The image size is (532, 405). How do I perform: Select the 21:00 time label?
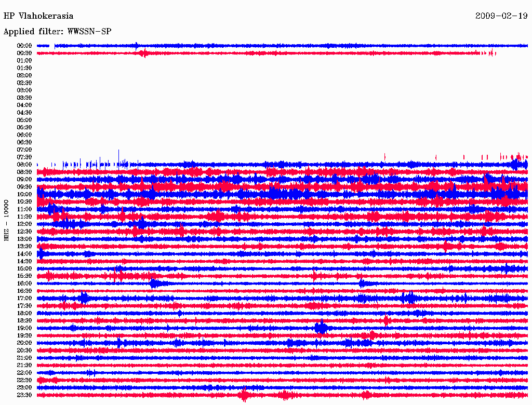click(x=24, y=358)
